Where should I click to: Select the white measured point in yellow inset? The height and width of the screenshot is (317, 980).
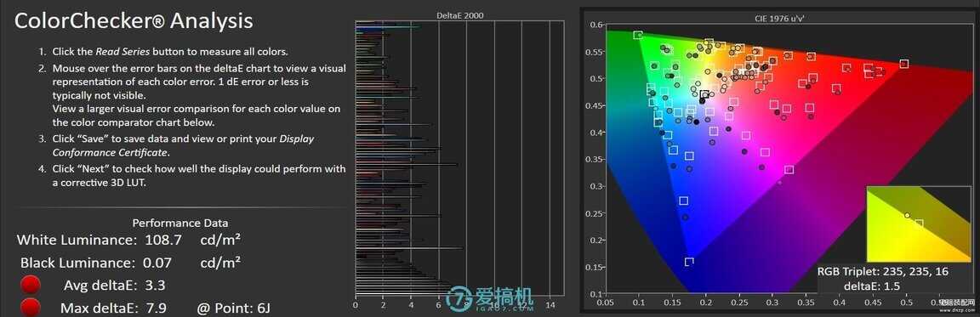pos(907,215)
